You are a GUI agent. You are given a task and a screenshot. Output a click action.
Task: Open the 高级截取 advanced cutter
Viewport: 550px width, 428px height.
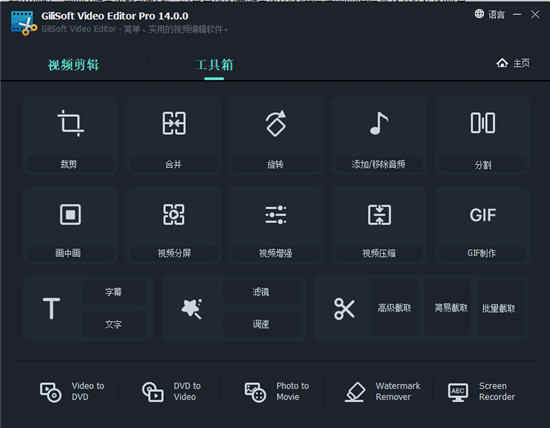coord(394,308)
